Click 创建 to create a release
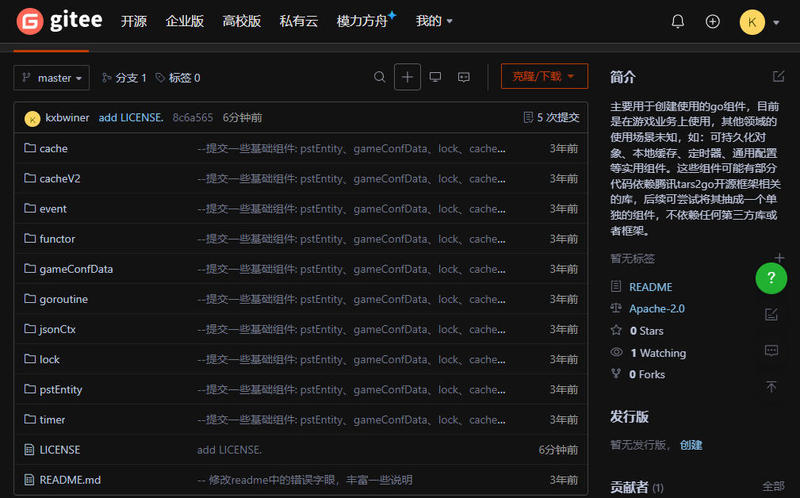Screen dimensions: 800x498 tap(691, 445)
